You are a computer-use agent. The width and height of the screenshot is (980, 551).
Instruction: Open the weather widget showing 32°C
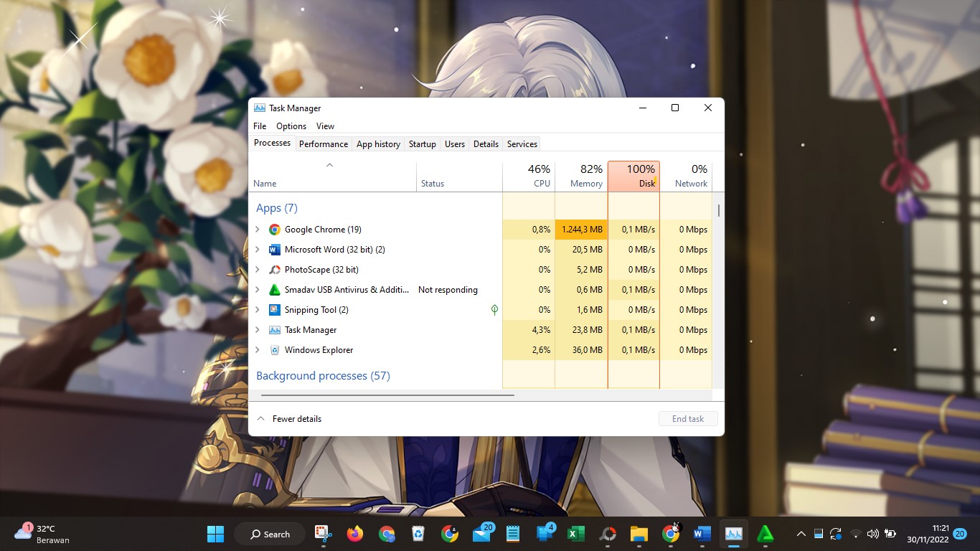pyautogui.click(x=43, y=534)
